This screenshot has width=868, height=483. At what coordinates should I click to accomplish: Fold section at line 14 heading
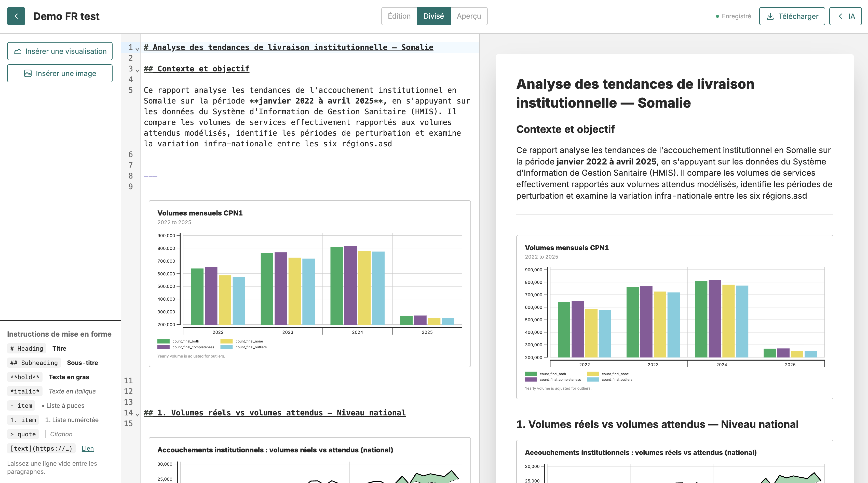[x=137, y=414]
